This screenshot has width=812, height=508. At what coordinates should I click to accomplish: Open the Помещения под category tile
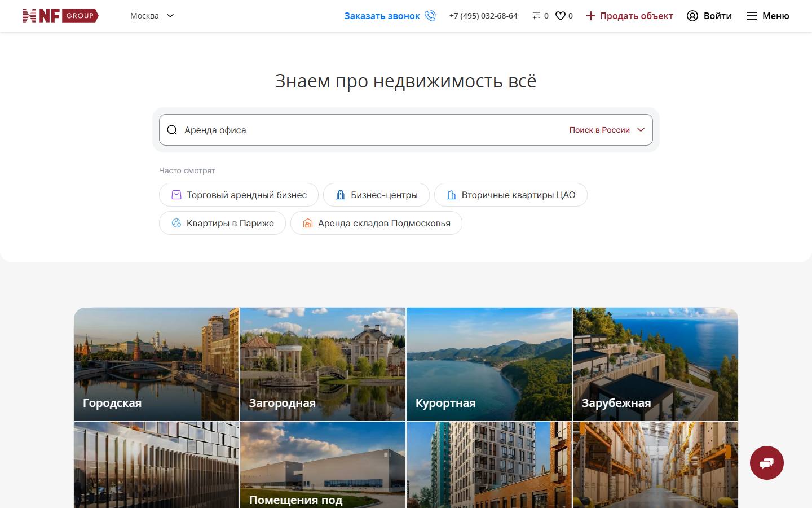323,465
